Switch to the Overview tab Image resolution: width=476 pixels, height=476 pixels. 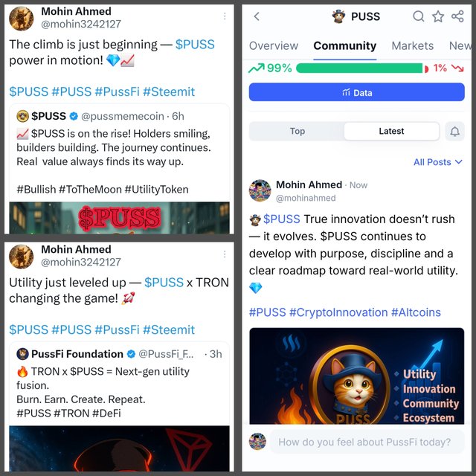coord(274,46)
